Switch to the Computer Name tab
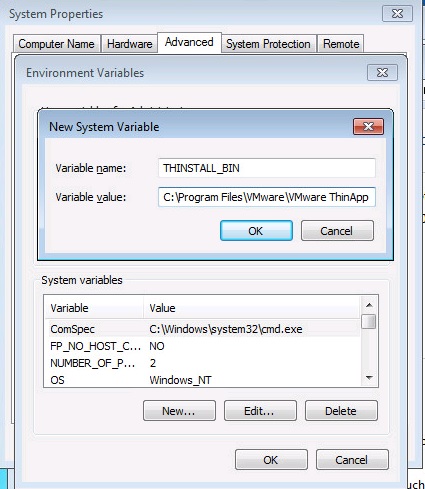Viewport: 425px width, 489px height. 57,44
